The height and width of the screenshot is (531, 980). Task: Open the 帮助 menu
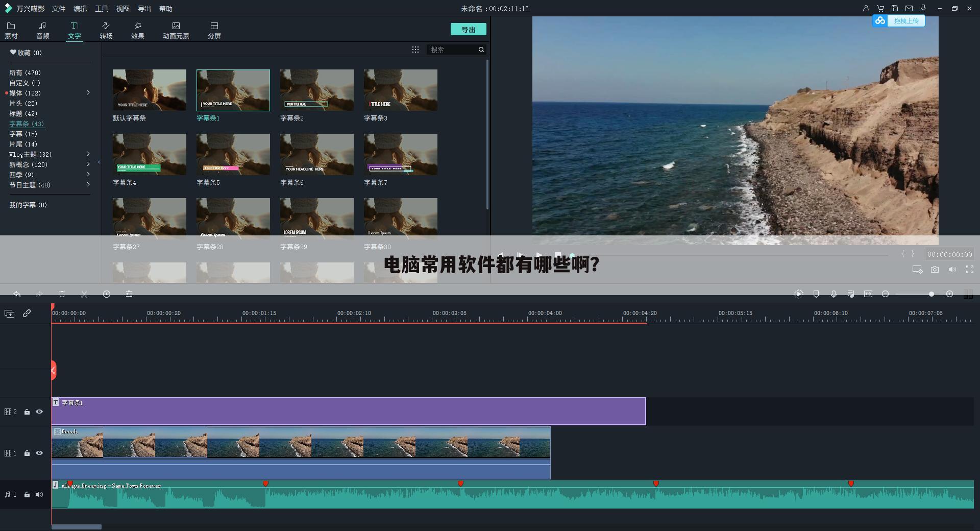point(166,9)
